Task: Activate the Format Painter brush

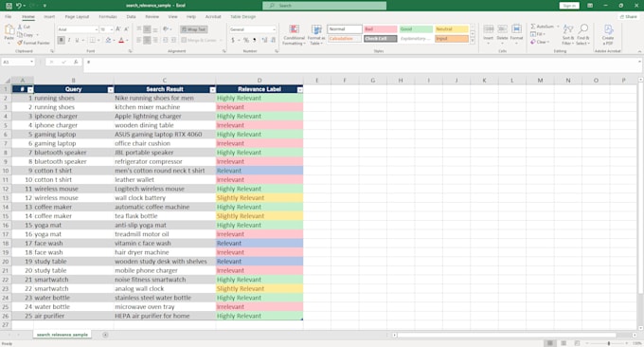Action: point(20,43)
